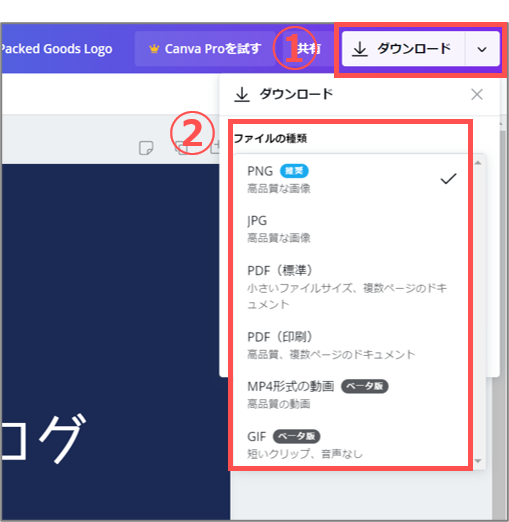Click the checkmark next to PNG

[448, 179]
